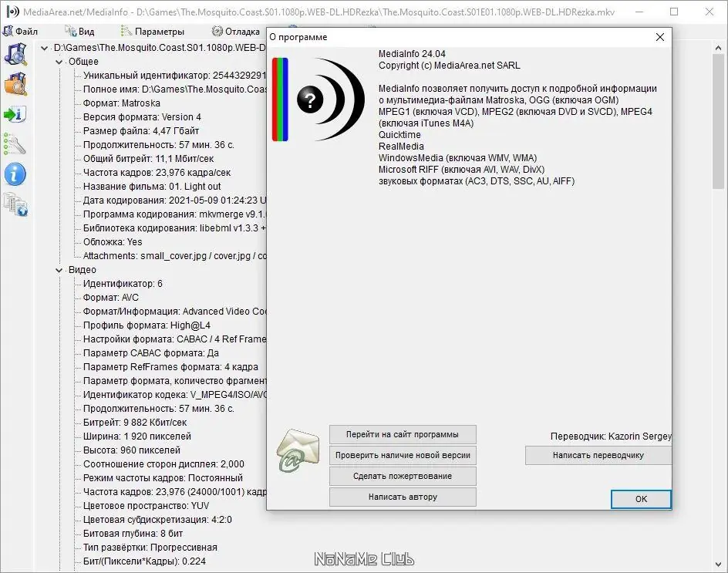Screen dimensions: 728x573
Task: Select Версия формата: Version 4 row
Action: 142,117
